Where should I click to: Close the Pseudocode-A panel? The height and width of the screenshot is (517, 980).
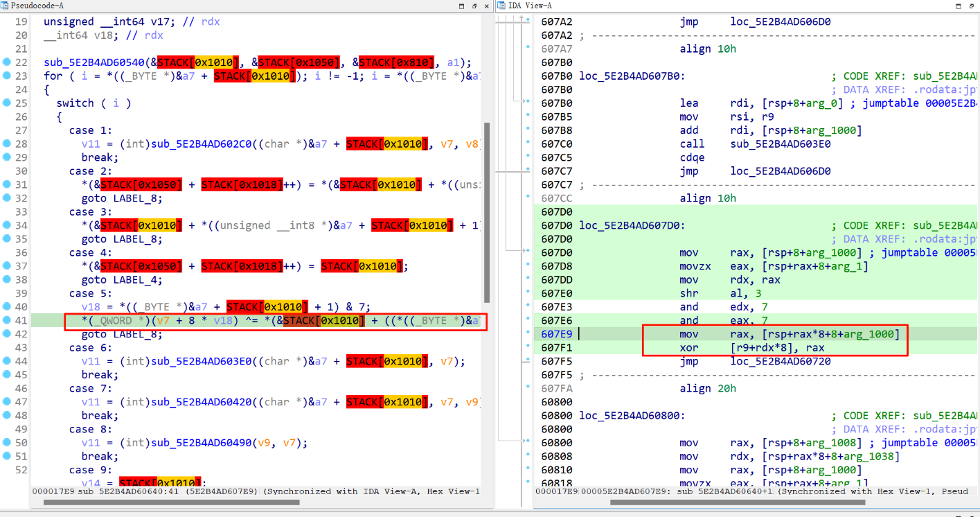(x=487, y=6)
